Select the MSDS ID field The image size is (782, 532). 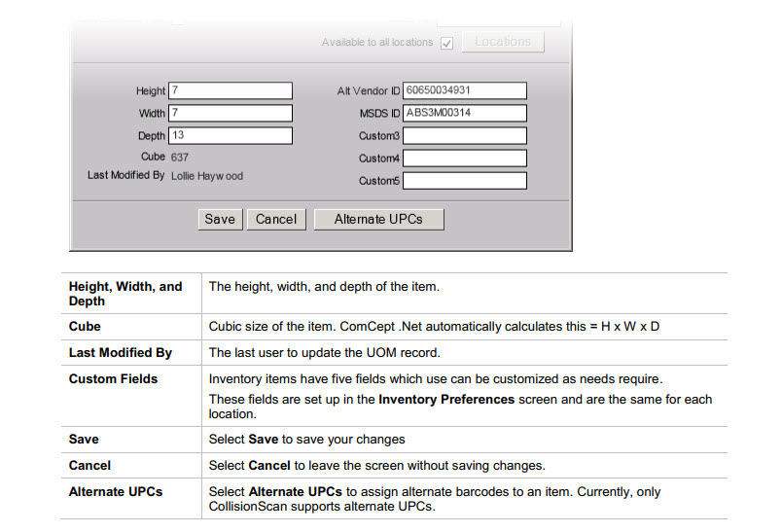[465, 113]
